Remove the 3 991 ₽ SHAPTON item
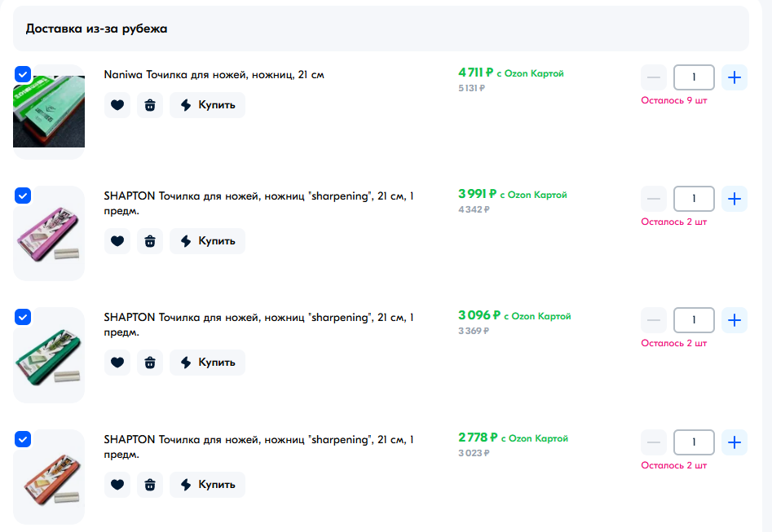This screenshot has width=772, height=532. (150, 241)
